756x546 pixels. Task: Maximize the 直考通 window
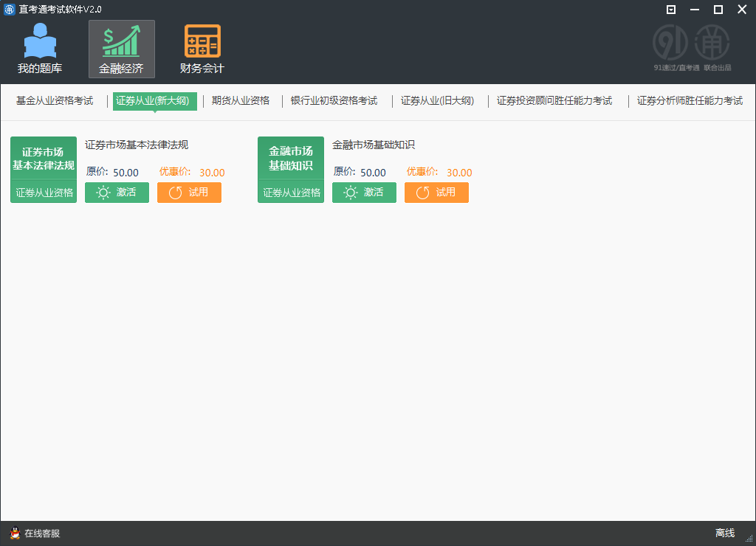coord(718,9)
